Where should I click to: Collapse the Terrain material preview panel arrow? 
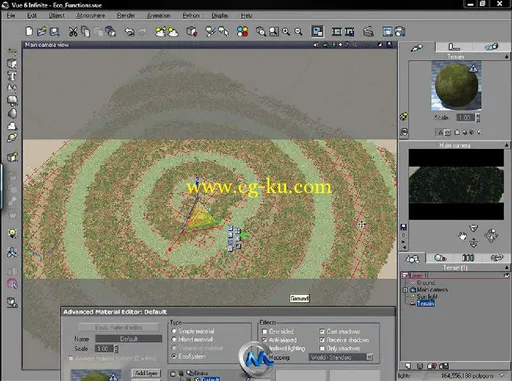point(507,57)
